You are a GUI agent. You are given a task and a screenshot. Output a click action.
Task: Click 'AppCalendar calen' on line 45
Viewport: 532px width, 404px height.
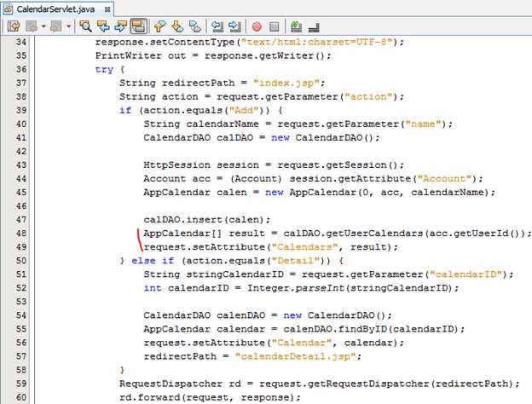[195, 193]
